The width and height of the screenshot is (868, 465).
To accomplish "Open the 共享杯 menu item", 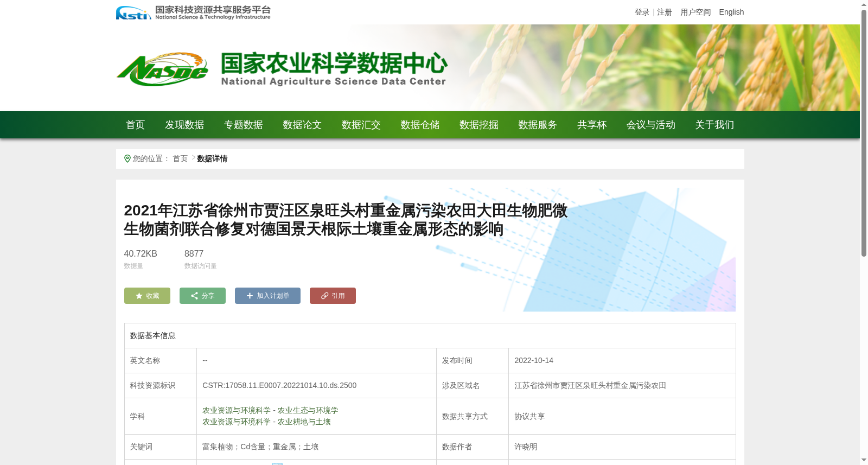I will click(592, 125).
